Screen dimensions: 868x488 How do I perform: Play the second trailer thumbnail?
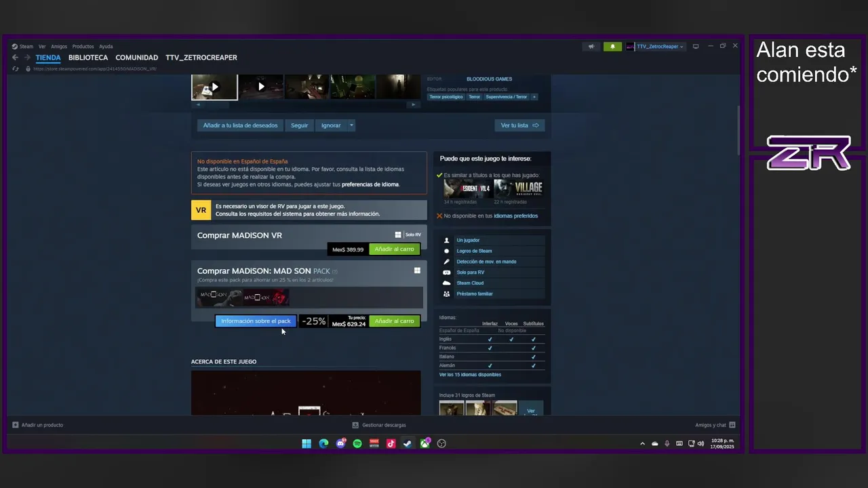coord(261,87)
